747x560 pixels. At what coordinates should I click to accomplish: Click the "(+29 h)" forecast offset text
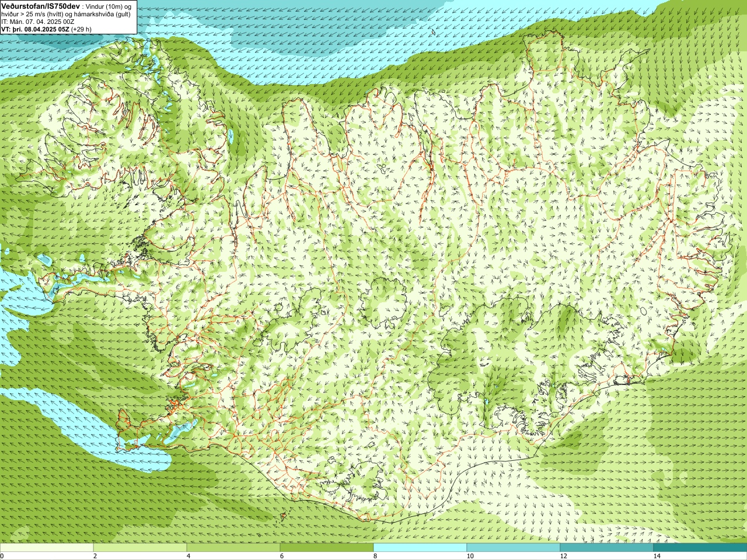81,29
